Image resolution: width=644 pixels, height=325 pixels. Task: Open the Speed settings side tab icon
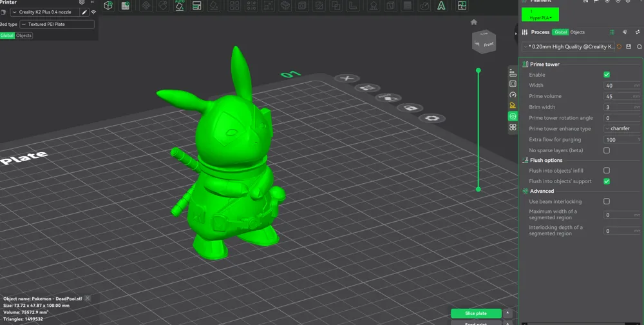pyautogui.click(x=513, y=95)
